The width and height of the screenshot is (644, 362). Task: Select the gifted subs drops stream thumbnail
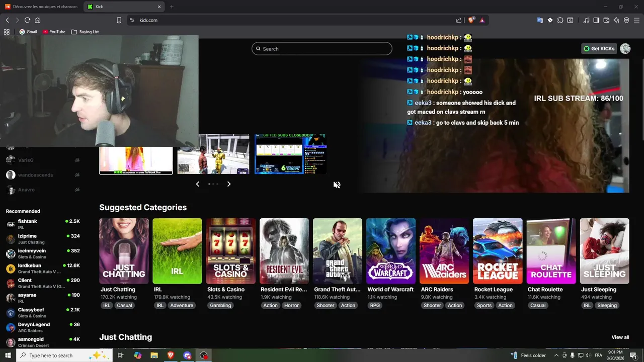click(291, 154)
